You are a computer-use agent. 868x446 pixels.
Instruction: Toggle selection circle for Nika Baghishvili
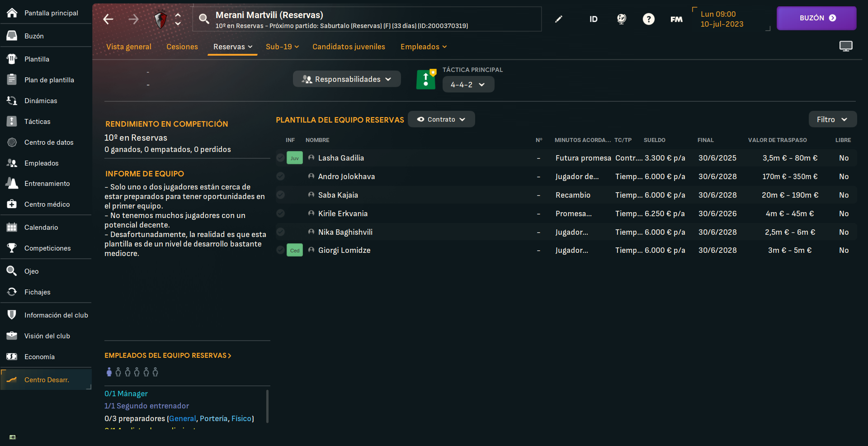(x=280, y=232)
